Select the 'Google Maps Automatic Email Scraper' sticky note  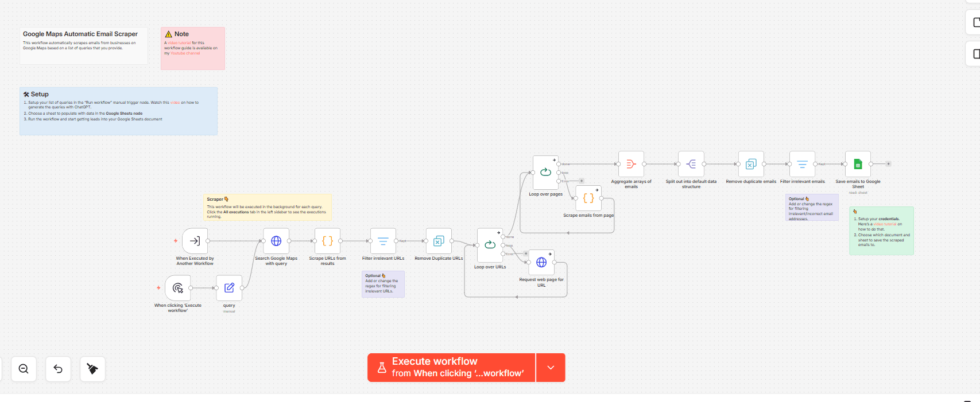point(84,45)
